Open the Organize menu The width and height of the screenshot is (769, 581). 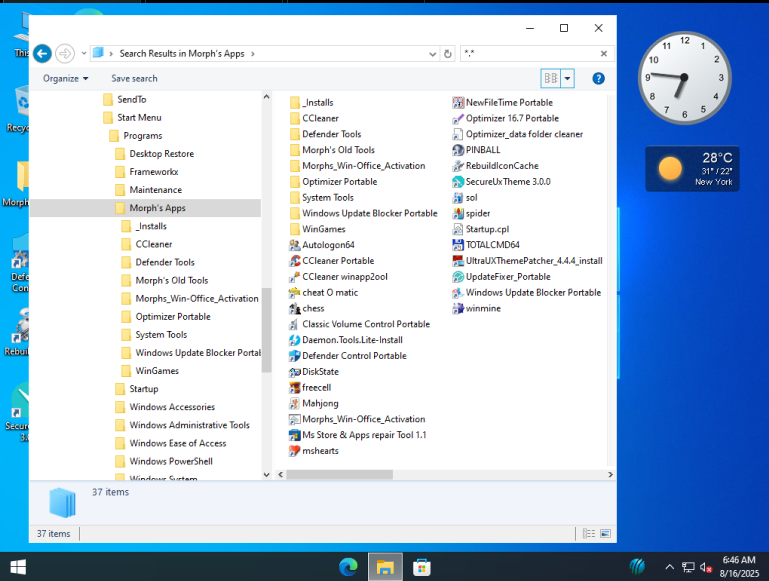65,78
